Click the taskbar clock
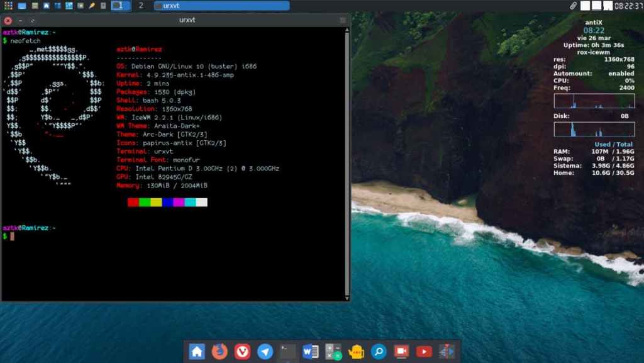Screen dimensions: 644x363 coord(627,6)
